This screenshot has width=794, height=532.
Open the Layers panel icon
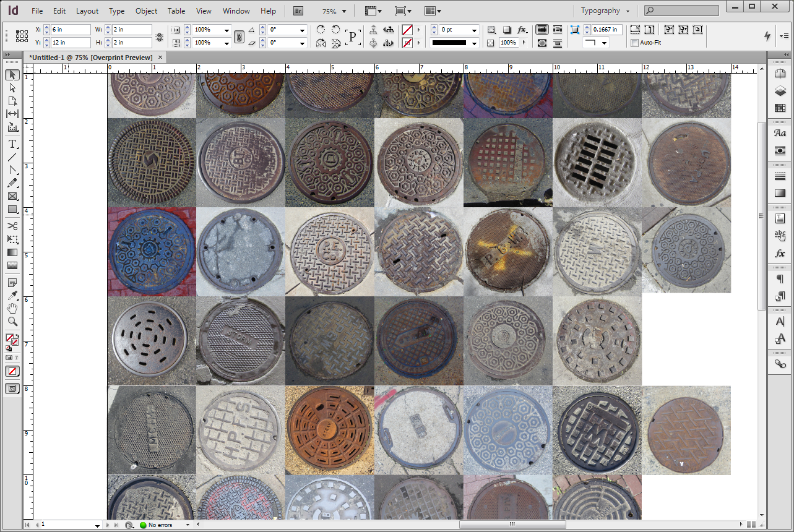(780, 91)
